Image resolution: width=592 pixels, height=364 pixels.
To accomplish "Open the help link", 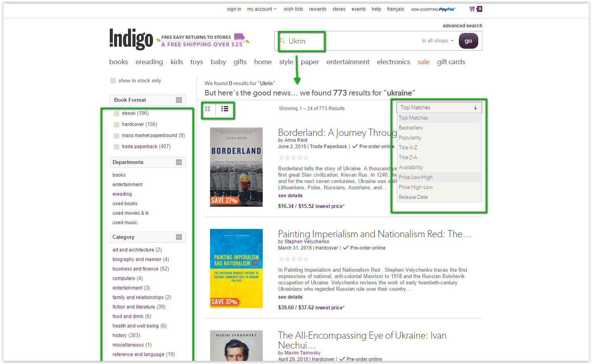I will [x=376, y=9].
